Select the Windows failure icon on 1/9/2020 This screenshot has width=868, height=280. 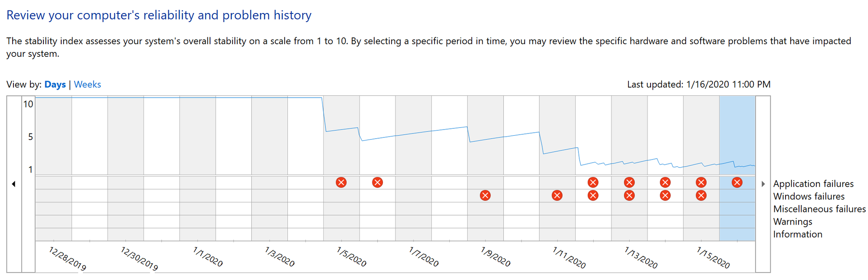point(485,195)
